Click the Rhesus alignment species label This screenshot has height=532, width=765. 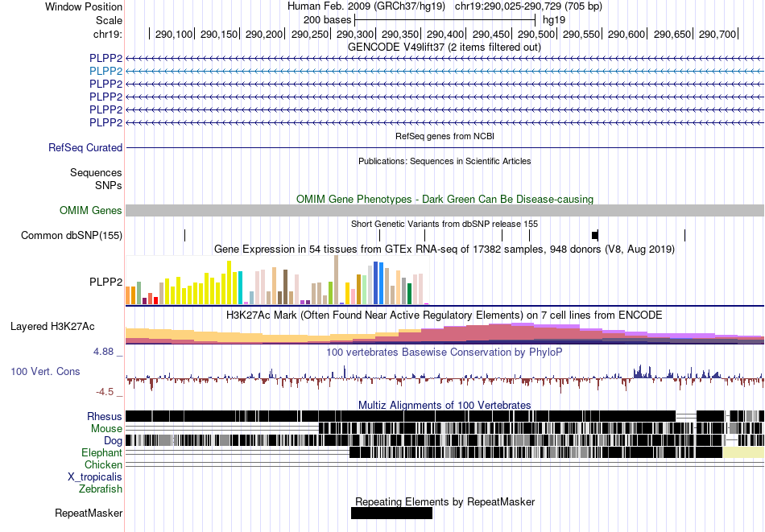[105, 416]
